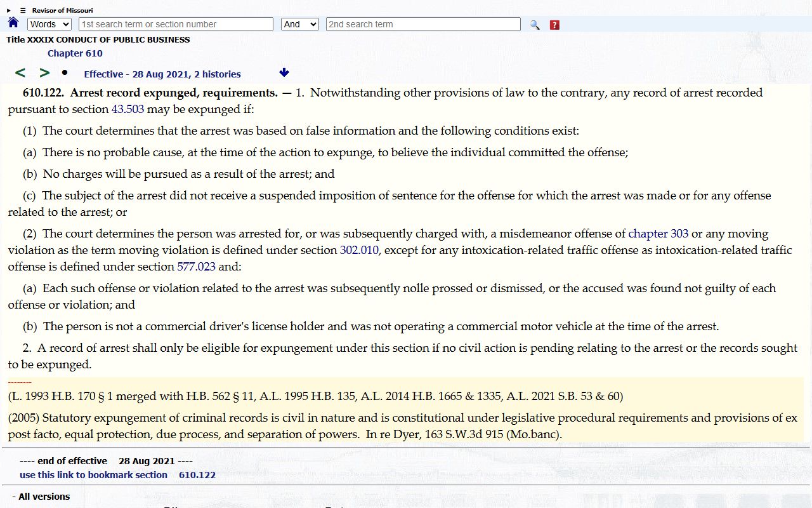
Task: Click 'end of effective 28 Aug 2021' text
Action: 106,461
